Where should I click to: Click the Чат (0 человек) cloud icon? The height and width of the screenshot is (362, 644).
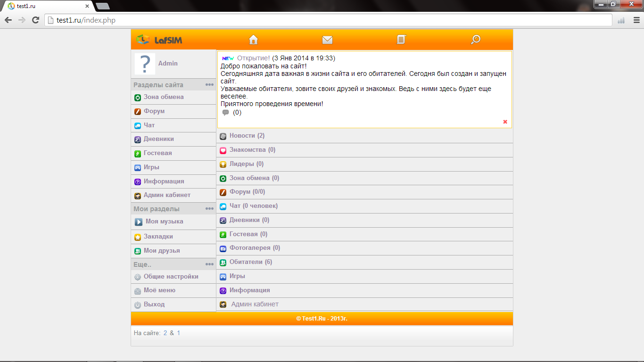[223, 206]
